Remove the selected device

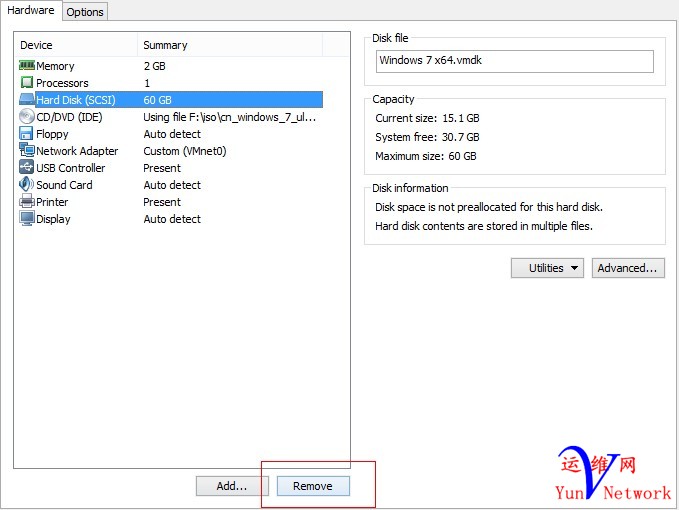click(x=313, y=486)
